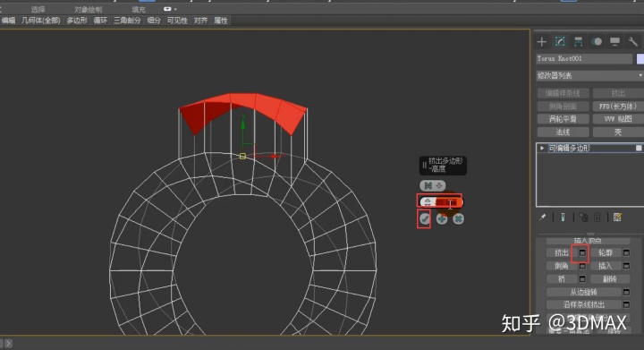The width and height of the screenshot is (644, 350).
Task: Open the 倒角 bevel settings box
Action: coord(582,266)
